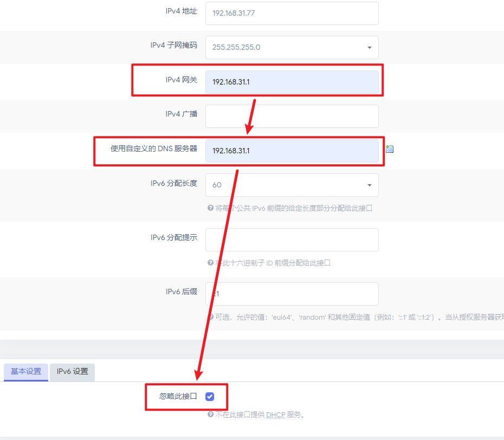Click the IPv4 子网掩码 label text
The width and height of the screenshot is (504, 440).
173,46
